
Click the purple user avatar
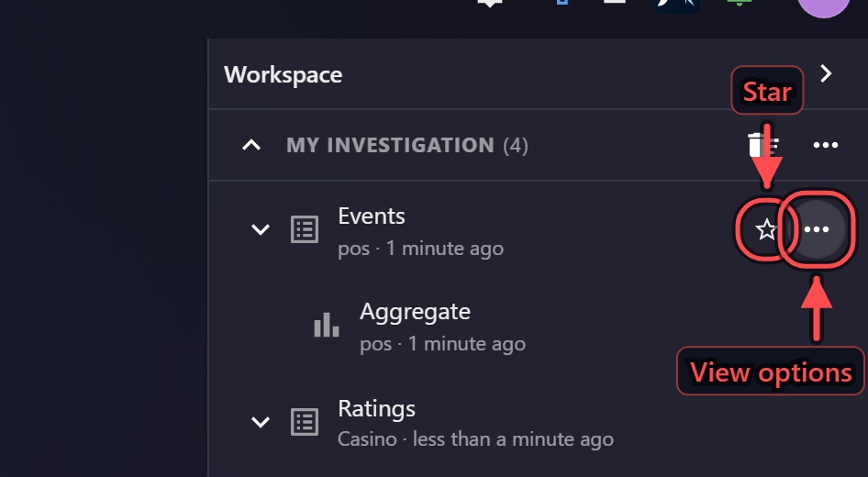[x=824, y=6]
